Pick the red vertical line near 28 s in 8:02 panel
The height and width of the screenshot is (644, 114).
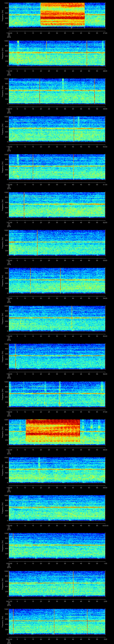pyautogui.click(x=54, y=622)
